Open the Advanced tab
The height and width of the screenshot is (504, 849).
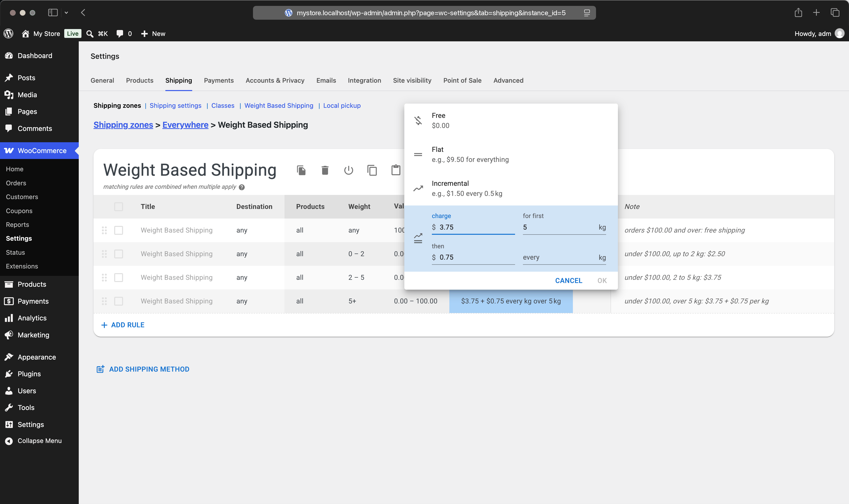tap(508, 80)
